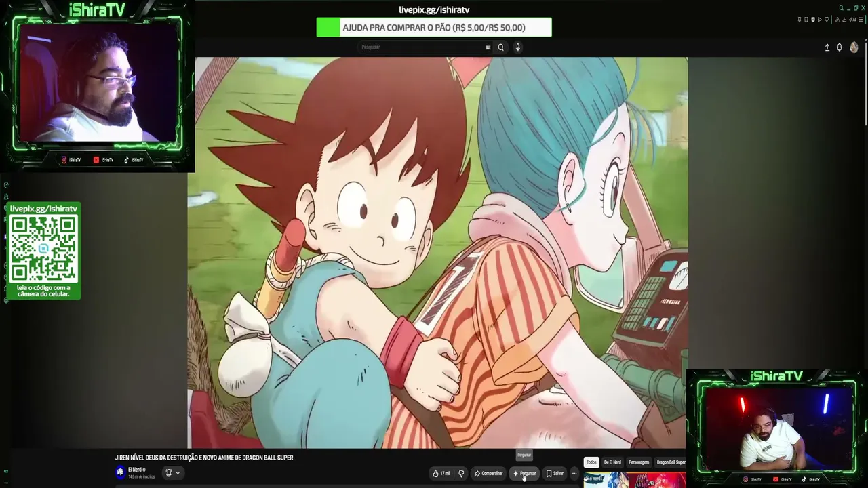Save the video with Salvar button

(x=555, y=473)
